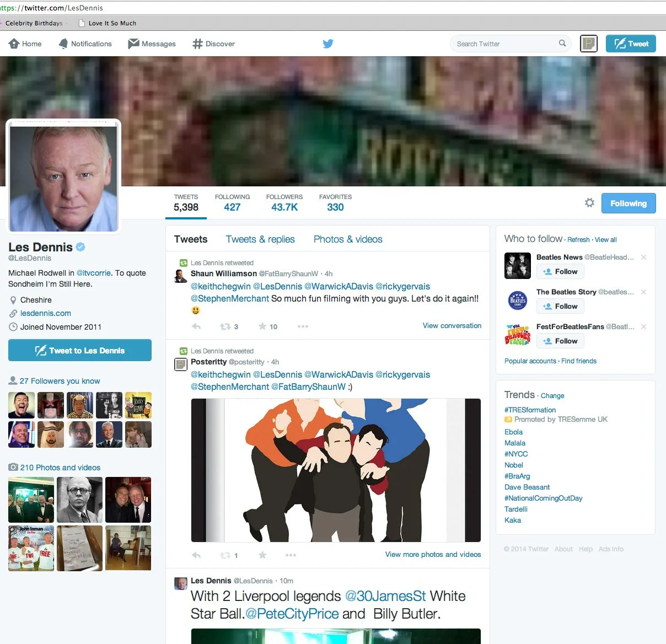Follow The Beatles Story
This screenshot has width=666, height=644.
[560, 306]
